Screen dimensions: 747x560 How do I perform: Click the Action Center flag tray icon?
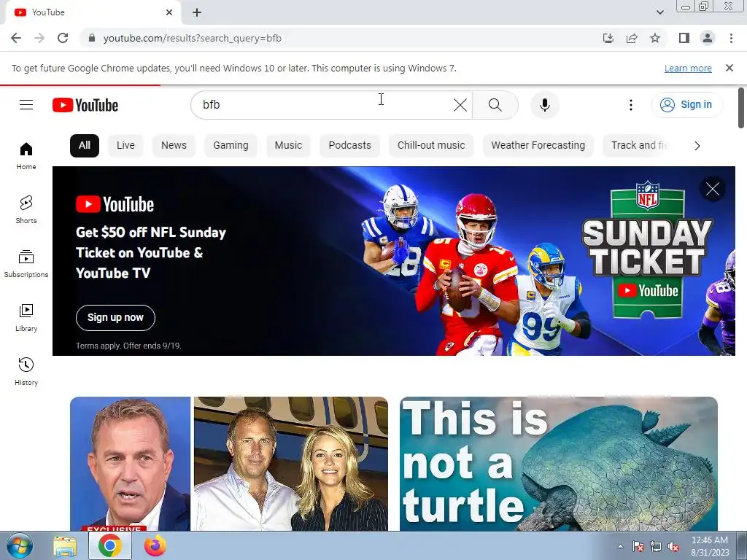638,546
